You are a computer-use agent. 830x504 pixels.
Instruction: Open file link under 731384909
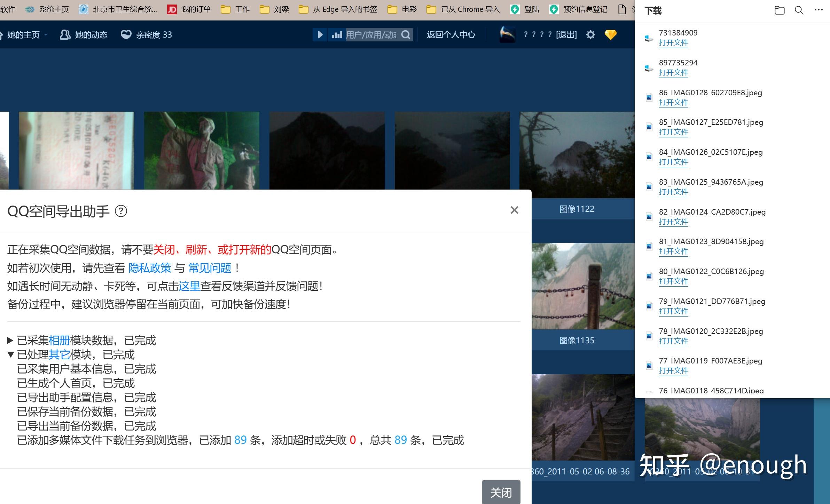673,43
